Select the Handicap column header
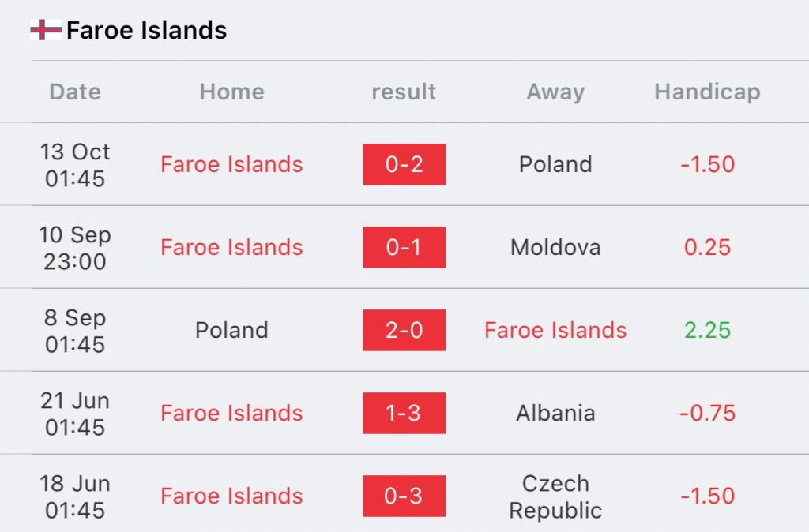This screenshot has width=809, height=532. [707, 93]
